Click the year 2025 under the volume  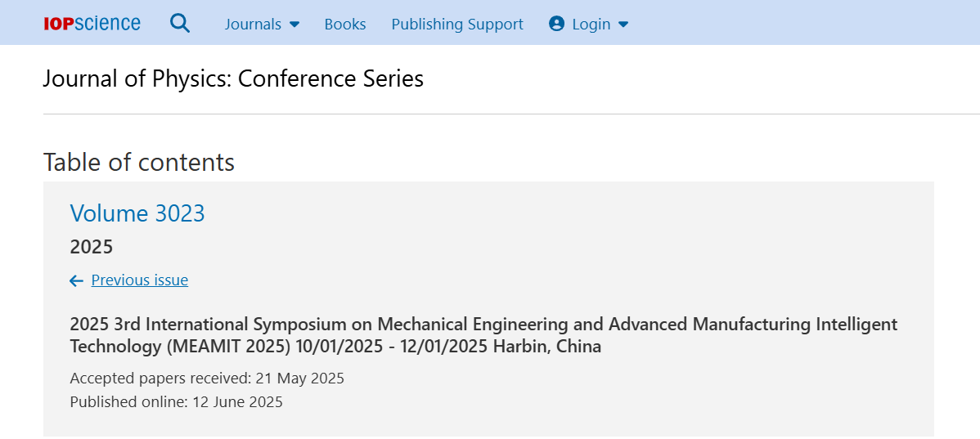pyautogui.click(x=92, y=247)
